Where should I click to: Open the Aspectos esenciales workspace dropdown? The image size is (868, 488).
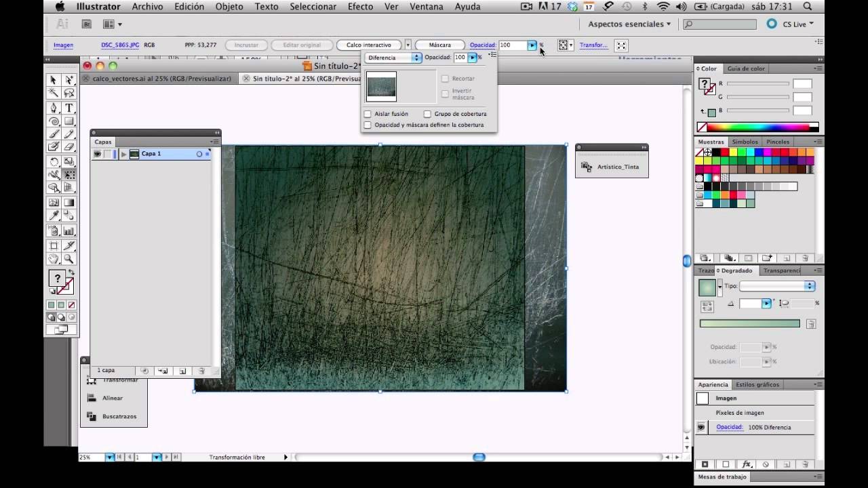tap(629, 24)
